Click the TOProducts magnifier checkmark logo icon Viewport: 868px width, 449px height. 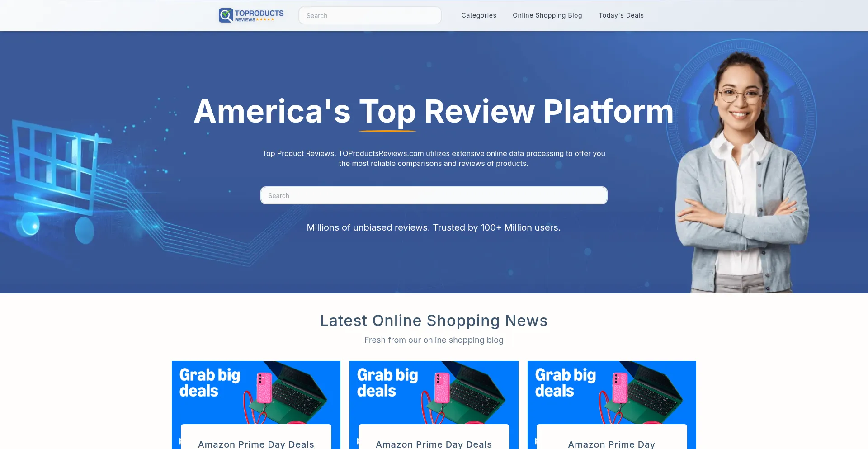tap(226, 15)
